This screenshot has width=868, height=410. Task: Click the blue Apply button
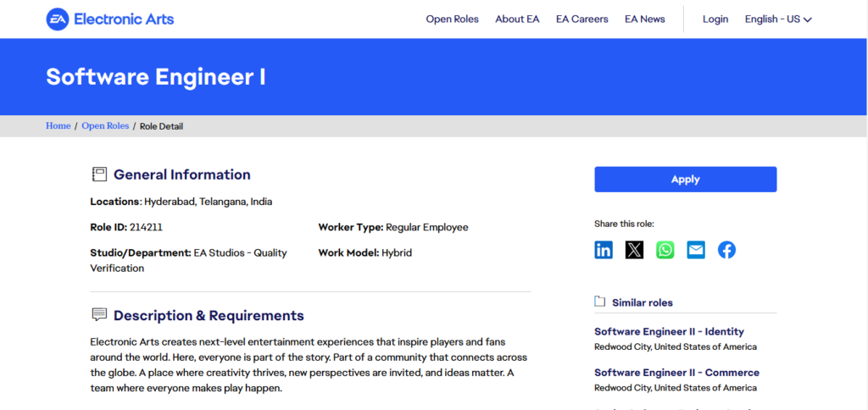(685, 180)
